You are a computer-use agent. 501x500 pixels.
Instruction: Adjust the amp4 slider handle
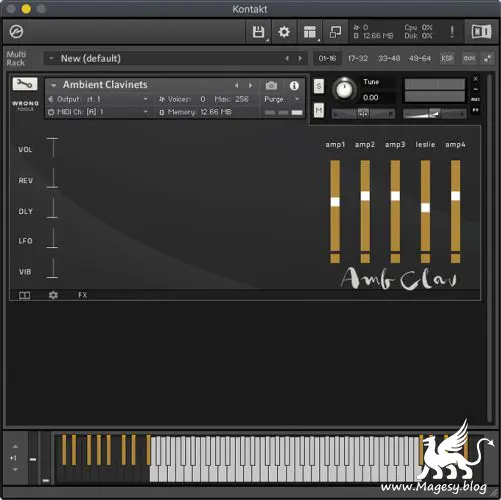[x=455, y=196]
